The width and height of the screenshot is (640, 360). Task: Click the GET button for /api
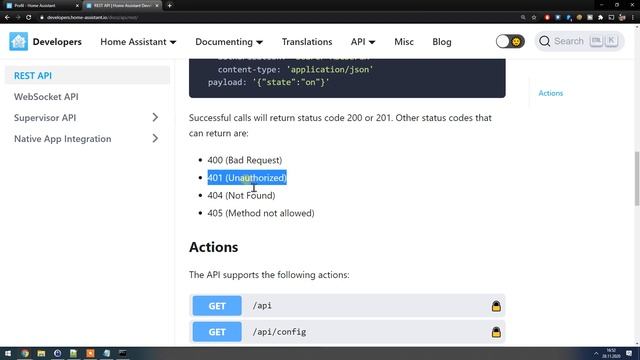(217, 306)
